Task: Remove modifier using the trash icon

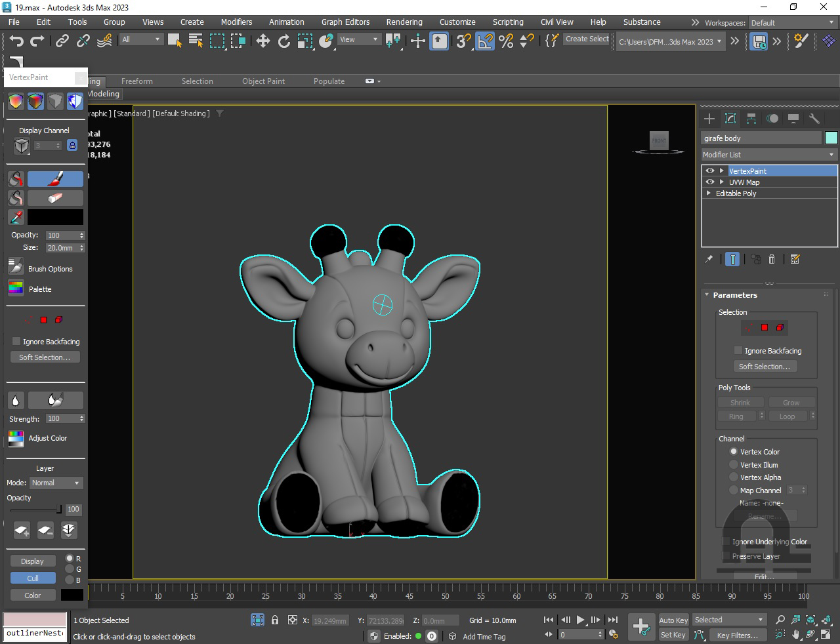Action: point(772,260)
